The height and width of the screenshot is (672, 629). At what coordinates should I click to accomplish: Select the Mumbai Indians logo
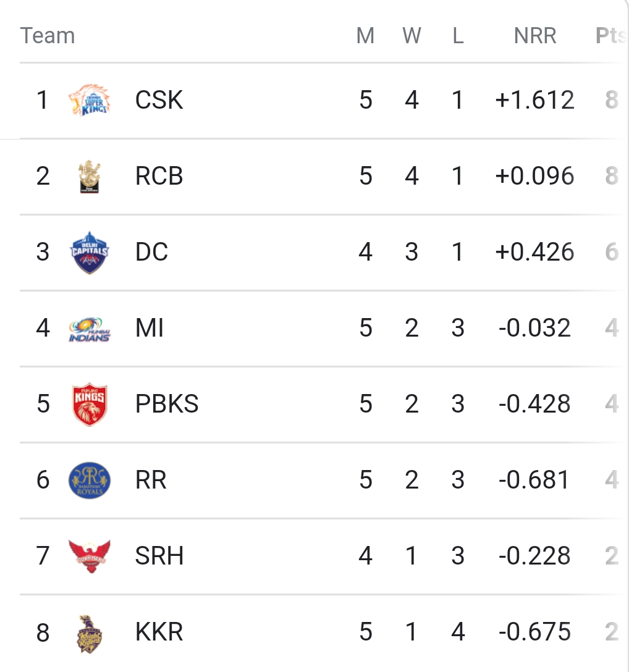[x=90, y=329]
